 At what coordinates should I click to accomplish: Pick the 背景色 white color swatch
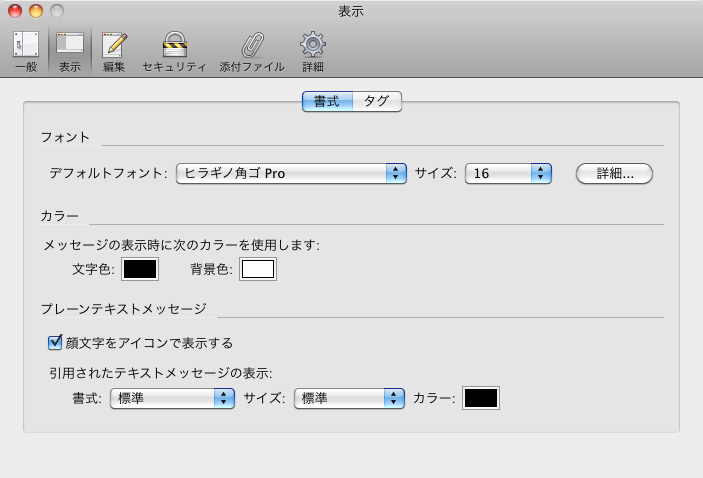coord(257,269)
